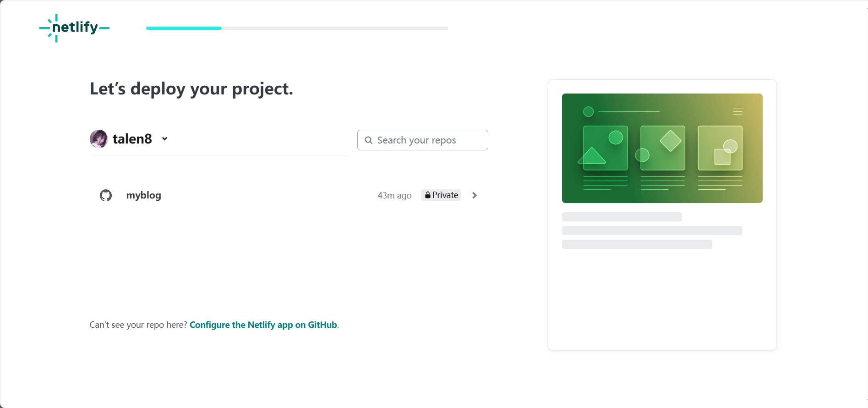This screenshot has height=408, width=868.
Task: Focus the Search your repos field
Action: tap(428, 140)
